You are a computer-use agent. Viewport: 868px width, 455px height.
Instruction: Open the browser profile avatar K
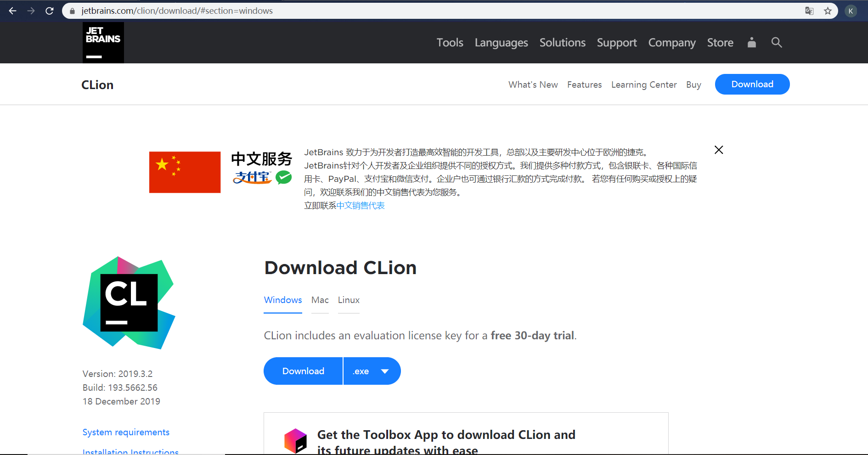point(851,11)
